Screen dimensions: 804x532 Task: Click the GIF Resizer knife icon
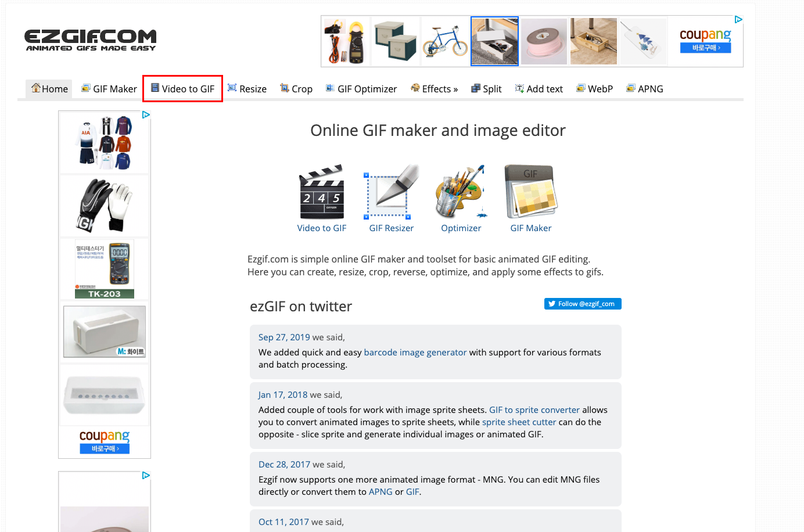(392, 192)
